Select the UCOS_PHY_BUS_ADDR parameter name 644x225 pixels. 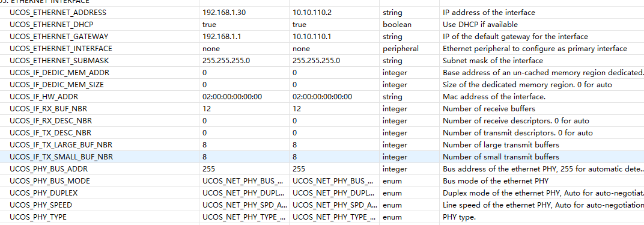[49, 169]
